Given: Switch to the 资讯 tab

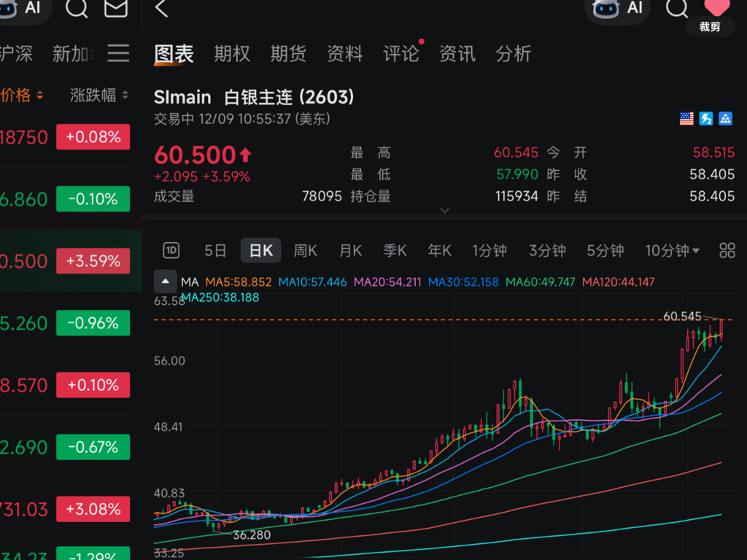Looking at the screenshot, I should point(457,53).
